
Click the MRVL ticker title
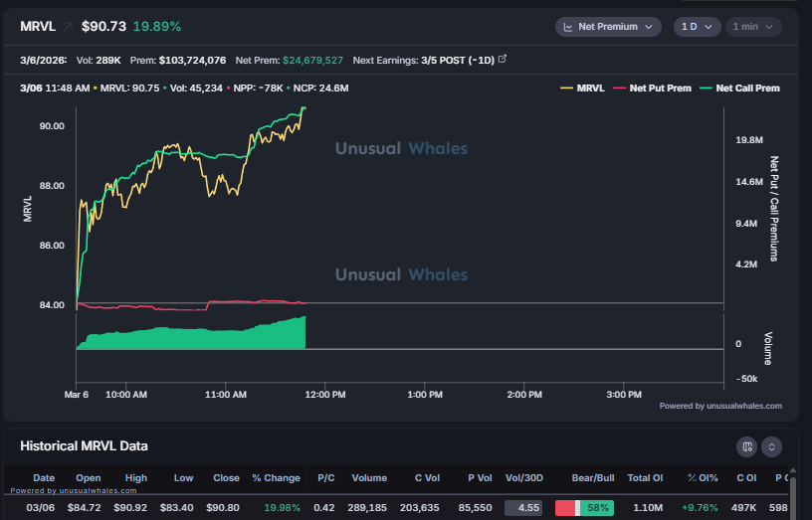[38, 26]
